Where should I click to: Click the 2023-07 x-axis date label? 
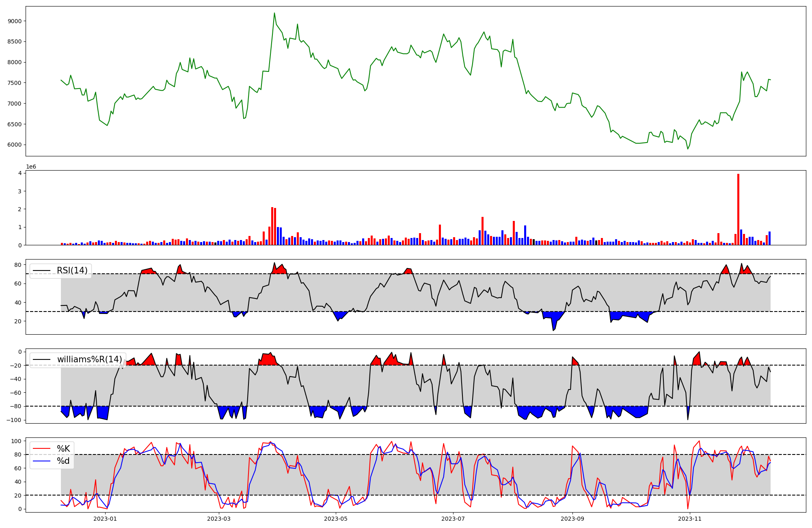tap(453, 519)
